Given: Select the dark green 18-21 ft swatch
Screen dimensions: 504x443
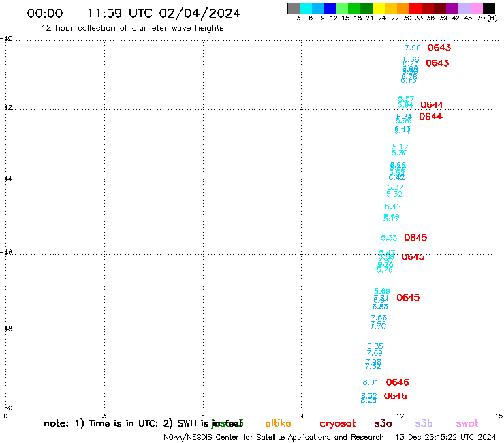Looking at the screenshot, I should 366,8.
